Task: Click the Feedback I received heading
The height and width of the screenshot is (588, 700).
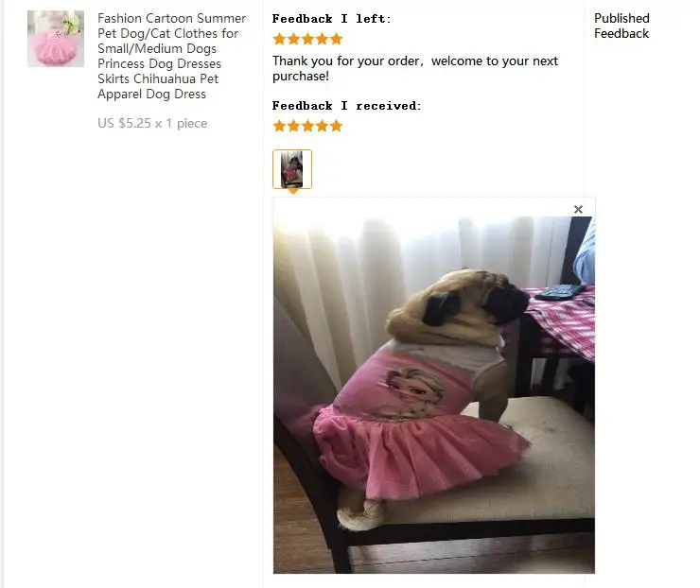Action: 346,106
